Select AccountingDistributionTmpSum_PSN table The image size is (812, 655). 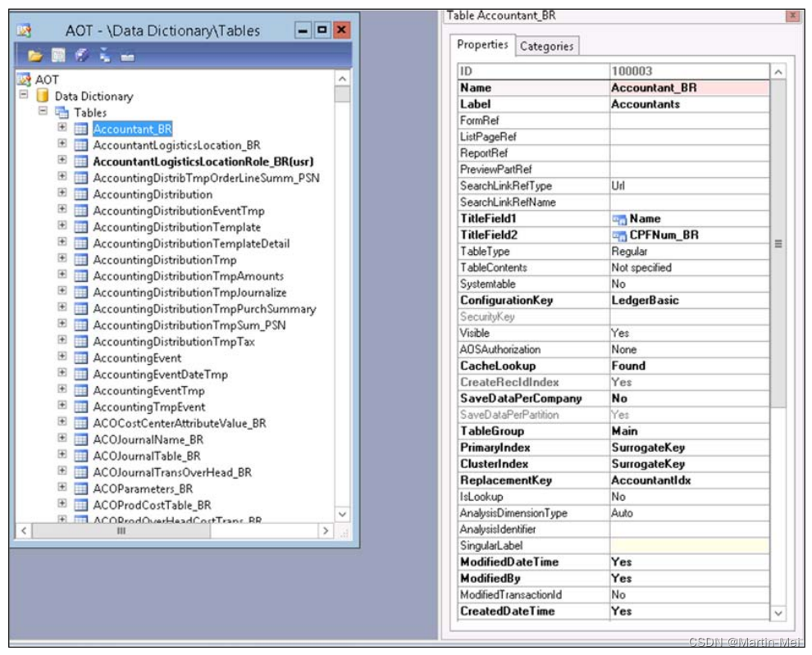point(189,325)
